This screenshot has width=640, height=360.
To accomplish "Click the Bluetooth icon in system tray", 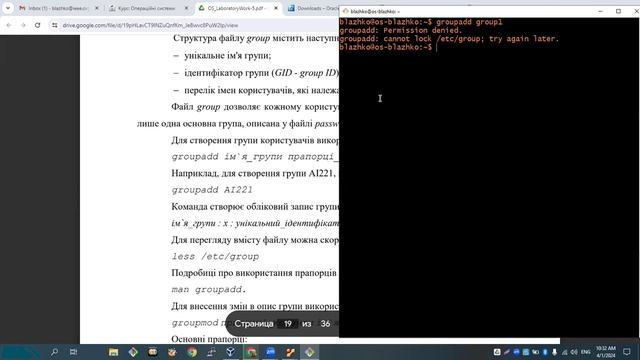I will click(x=545, y=352).
